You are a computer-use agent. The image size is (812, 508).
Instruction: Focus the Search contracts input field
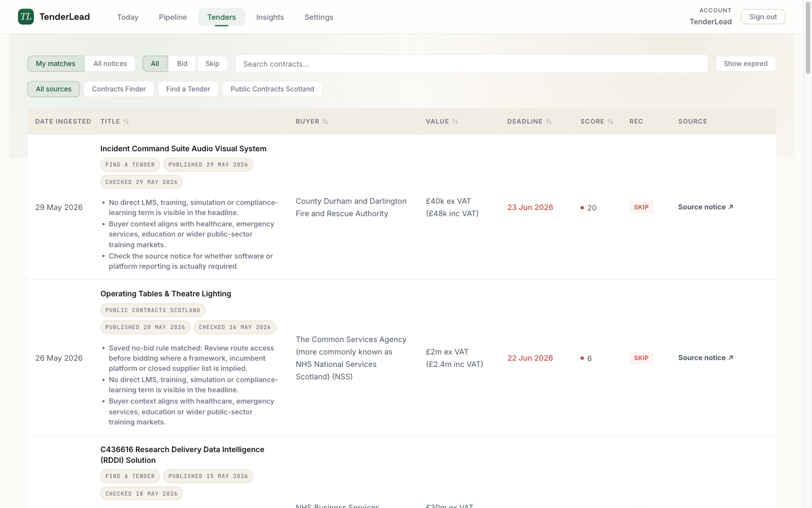471,64
